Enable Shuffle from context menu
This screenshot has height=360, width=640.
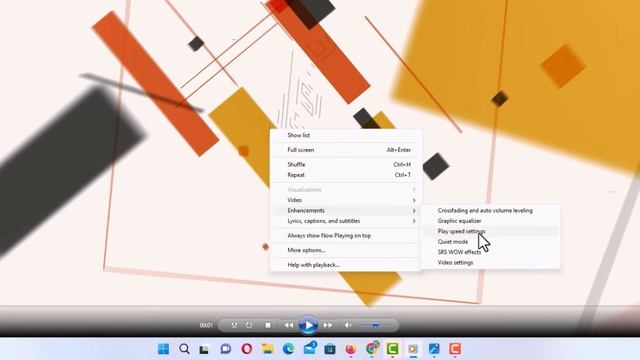345,164
